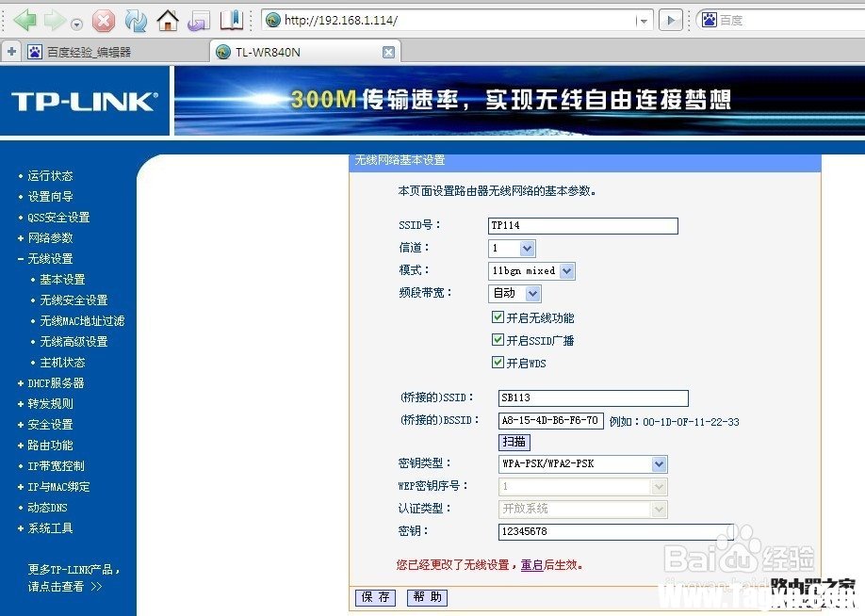This screenshot has height=616, width=865.
Task: Click the Go arrow button
Action: 671,21
